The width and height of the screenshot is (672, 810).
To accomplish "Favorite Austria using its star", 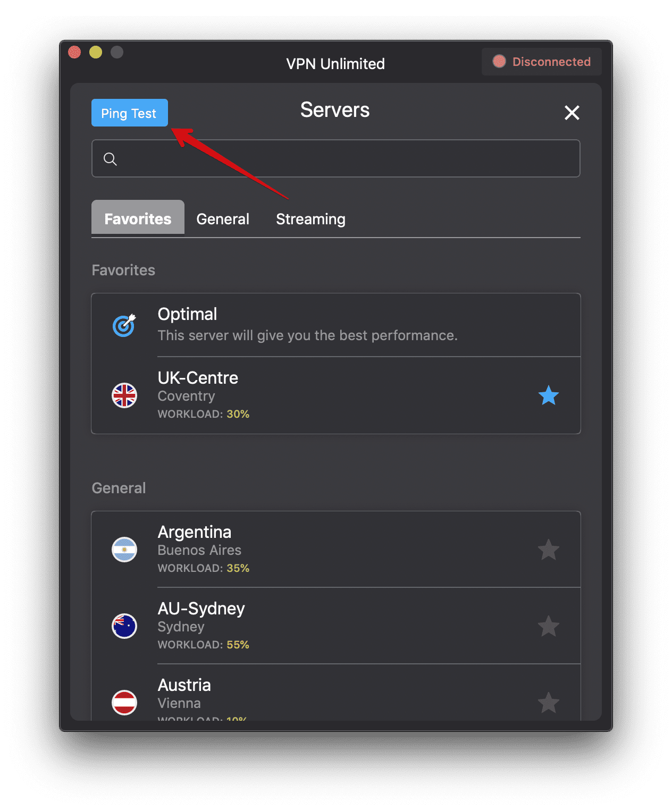I will 548,703.
